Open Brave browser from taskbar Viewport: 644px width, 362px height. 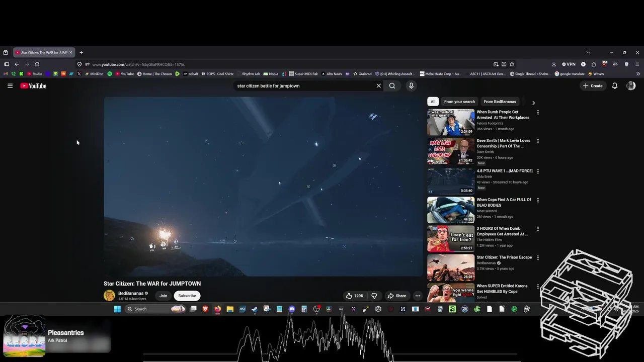(205, 309)
